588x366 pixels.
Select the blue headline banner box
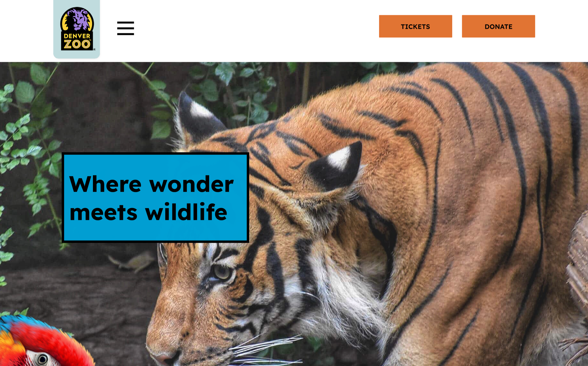click(156, 198)
